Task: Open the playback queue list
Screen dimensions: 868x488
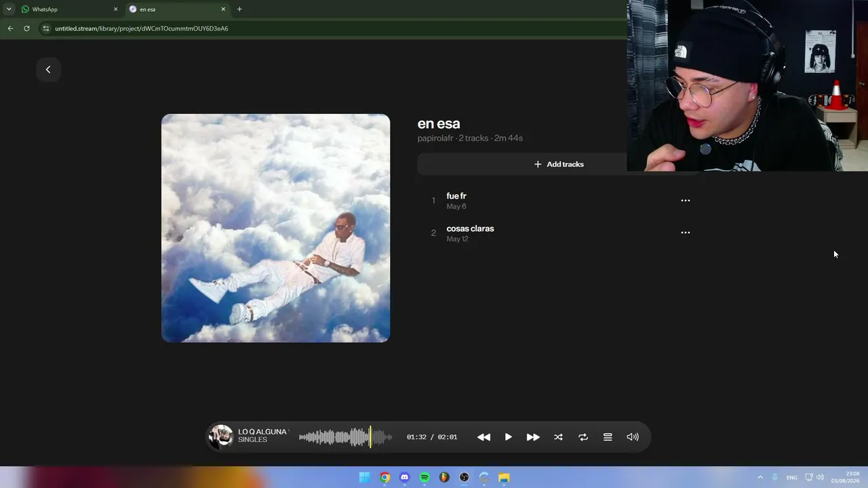Action: [608, 437]
